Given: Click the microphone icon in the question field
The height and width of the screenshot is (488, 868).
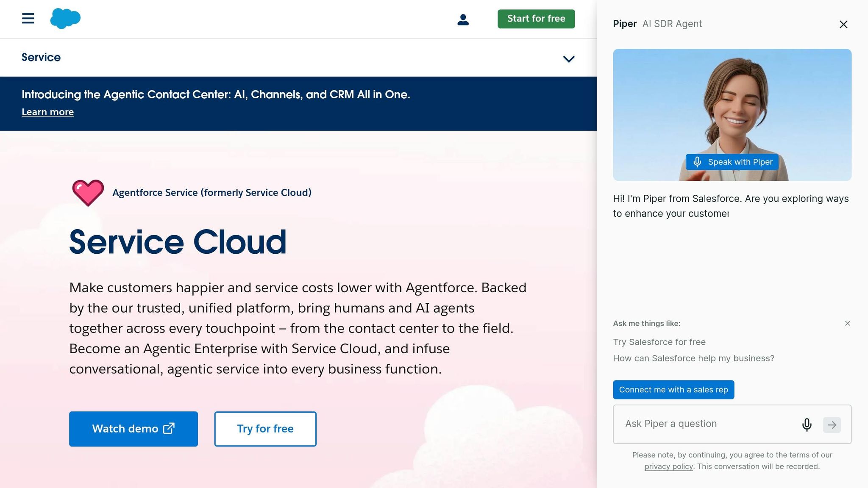Looking at the screenshot, I should click(x=807, y=425).
